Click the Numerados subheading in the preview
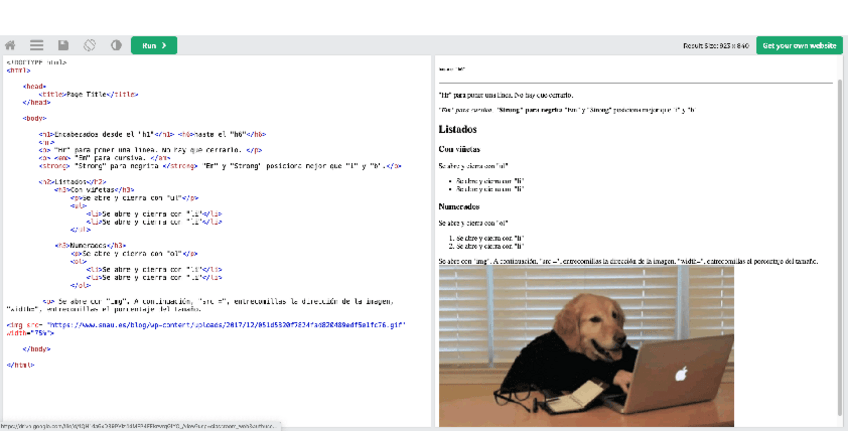This screenshot has width=848, height=431. point(462,207)
